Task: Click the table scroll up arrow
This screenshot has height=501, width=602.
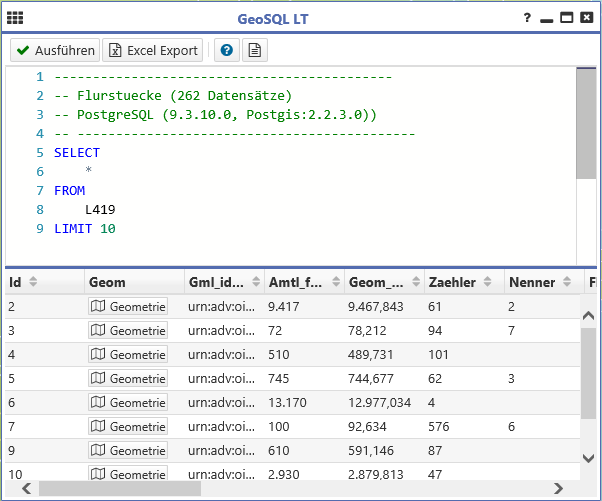Action: click(x=588, y=316)
